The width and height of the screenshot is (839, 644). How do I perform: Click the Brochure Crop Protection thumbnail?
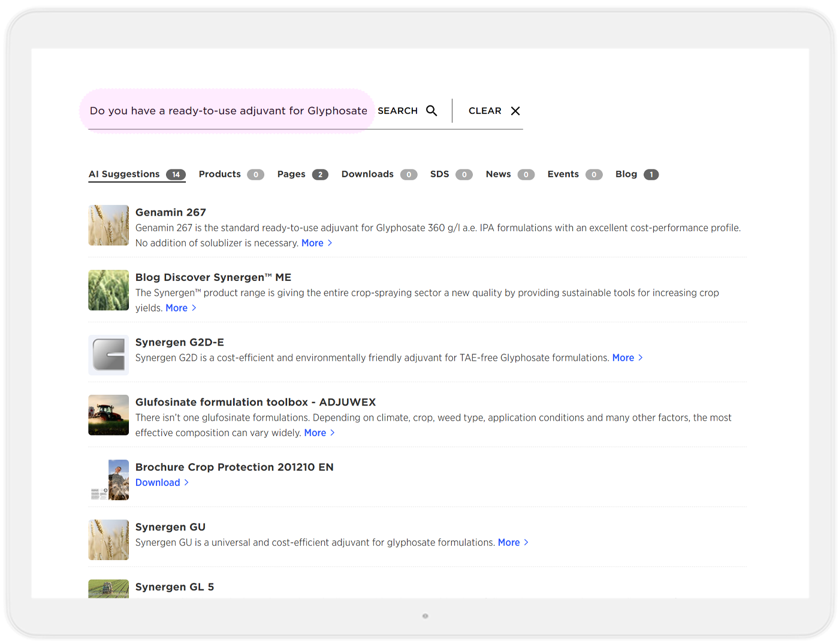coord(108,480)
